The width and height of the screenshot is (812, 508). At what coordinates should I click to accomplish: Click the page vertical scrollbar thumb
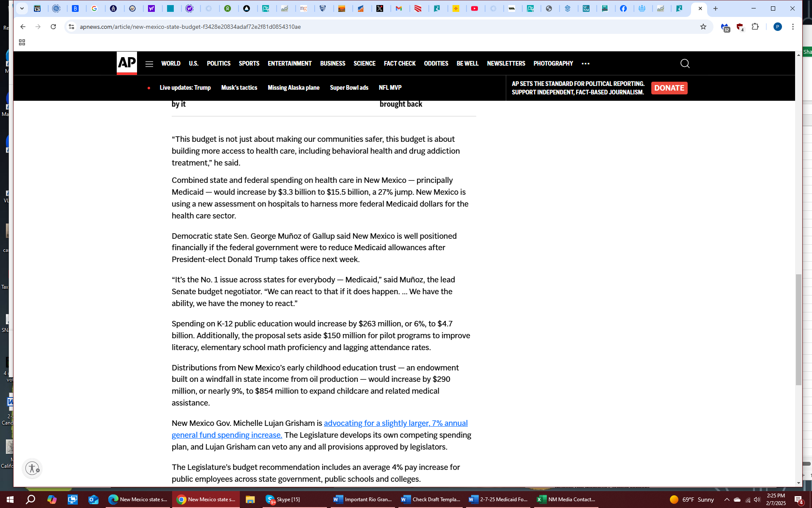click(x=798, y=329)
